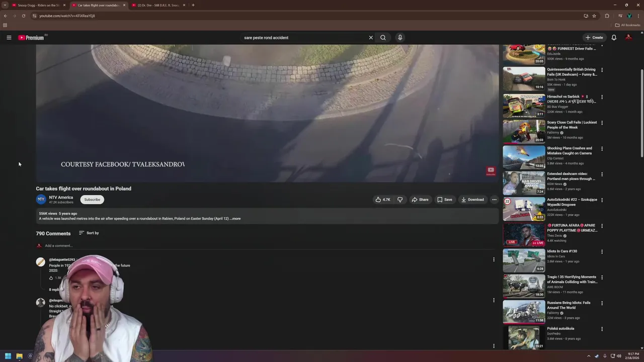The width and height of the screenshot is (644, 362).
Task: Open options for Extended dashcam video Portland
Action: pos(602,174)
